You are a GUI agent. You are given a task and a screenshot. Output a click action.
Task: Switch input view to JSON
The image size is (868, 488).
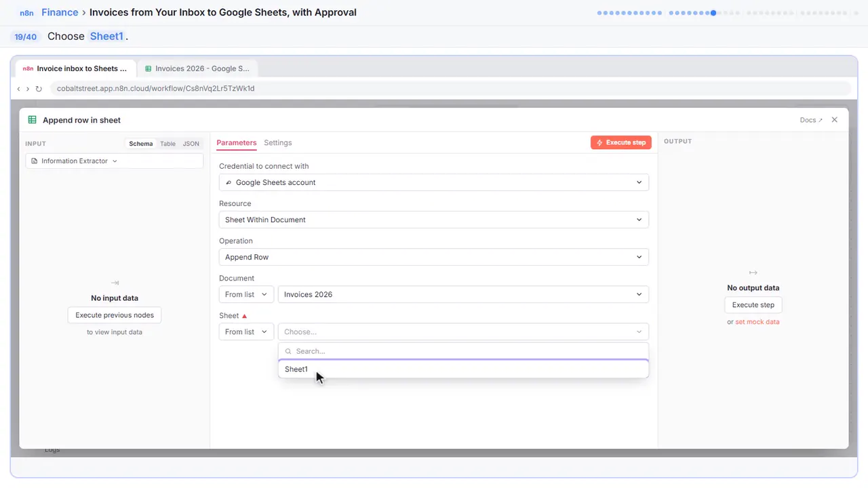(191, 144)
